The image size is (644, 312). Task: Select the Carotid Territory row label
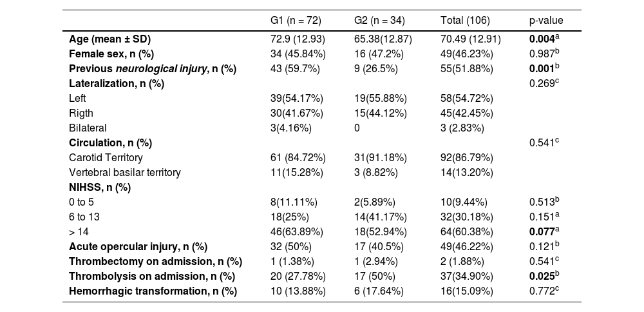(106, 157)
